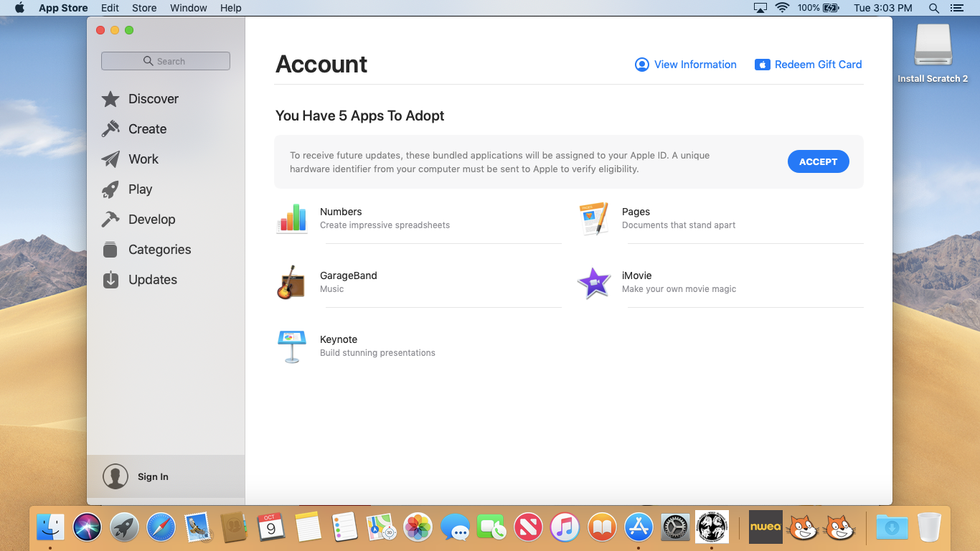Screen dimensions: 980x551
Task: Go to the Work paper plane icon
Action: [x=110, y=159]
